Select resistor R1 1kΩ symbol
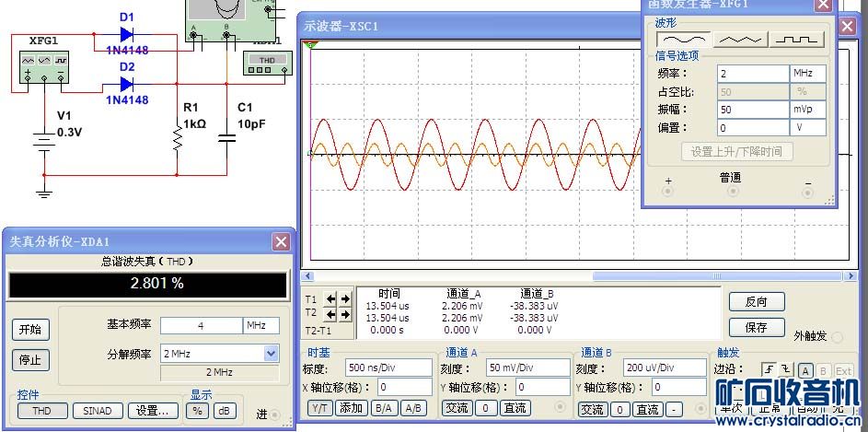The width and height of the screenshot is (868, 432). click(177, 138)
